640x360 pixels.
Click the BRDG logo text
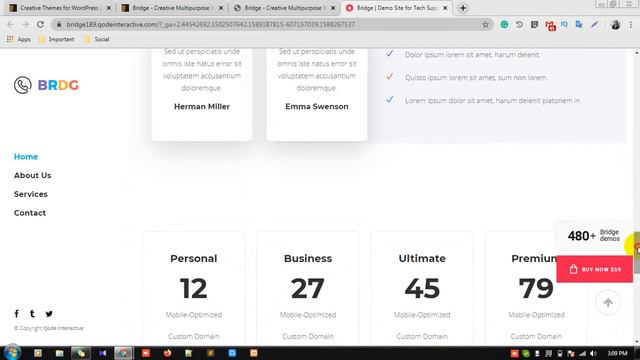coord(58,85)
